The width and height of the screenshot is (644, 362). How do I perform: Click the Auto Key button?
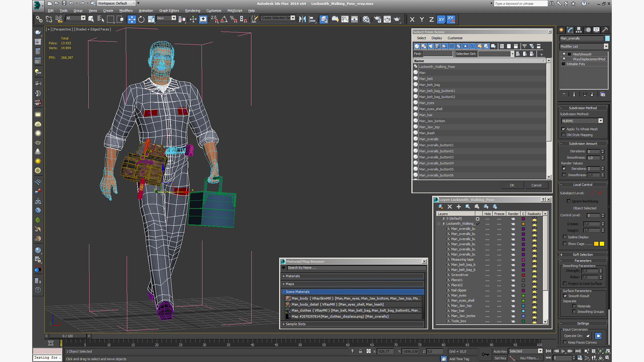coord(500,351)
